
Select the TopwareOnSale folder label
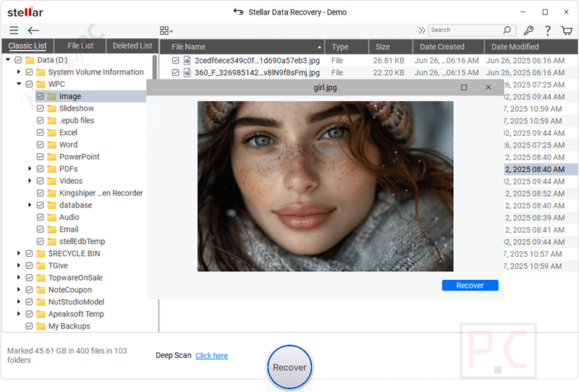(75, 278)
